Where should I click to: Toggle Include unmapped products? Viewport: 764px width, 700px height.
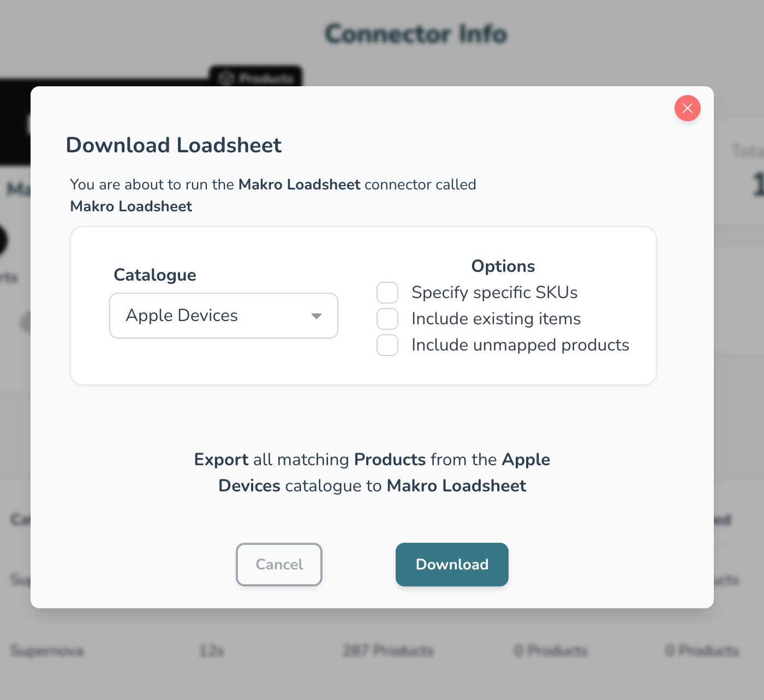(x=387, y=345)
